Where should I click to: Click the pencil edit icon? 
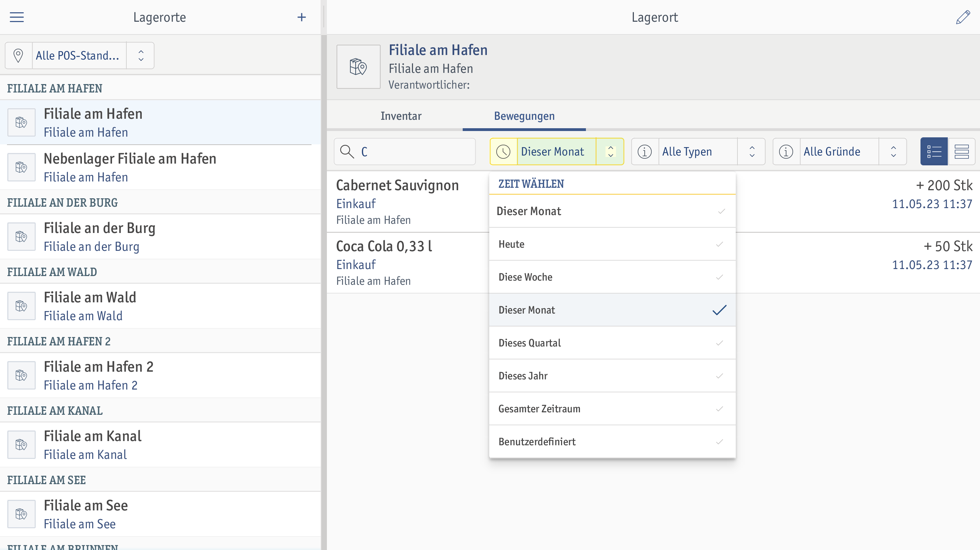coord(963,17)
